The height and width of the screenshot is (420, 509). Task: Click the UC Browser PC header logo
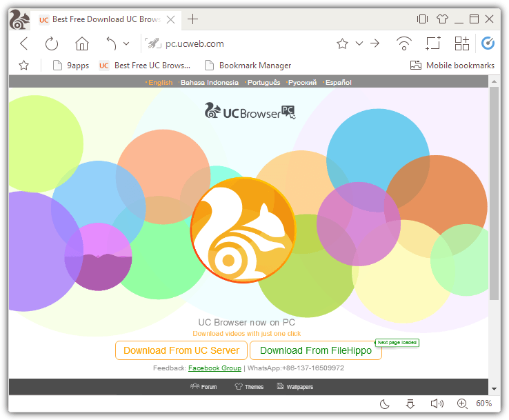[250, 111]
